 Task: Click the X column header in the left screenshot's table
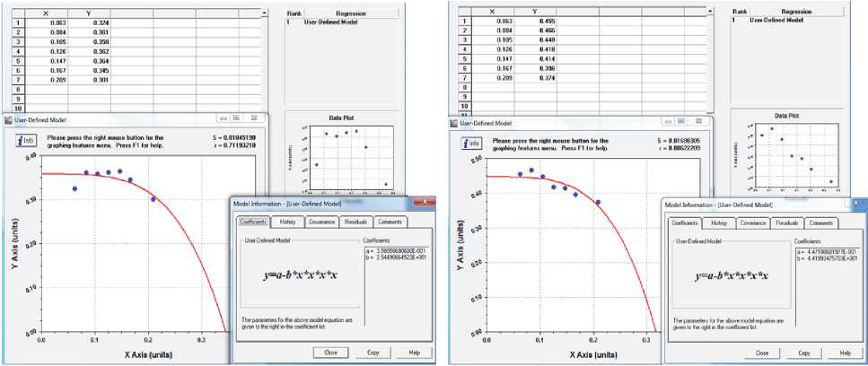click(47, 13)
